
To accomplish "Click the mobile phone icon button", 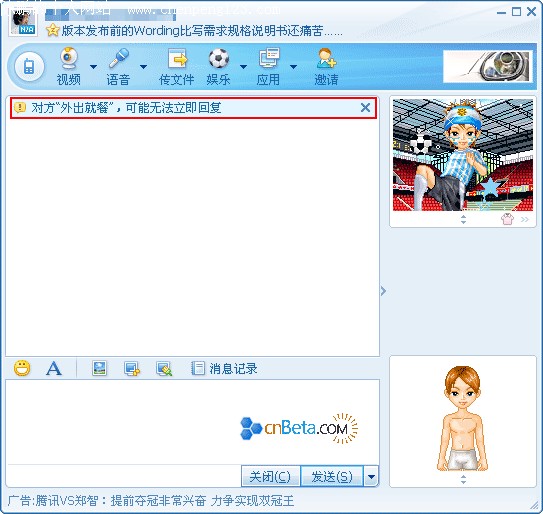I will pyautogui.click(x=29, y=67).
